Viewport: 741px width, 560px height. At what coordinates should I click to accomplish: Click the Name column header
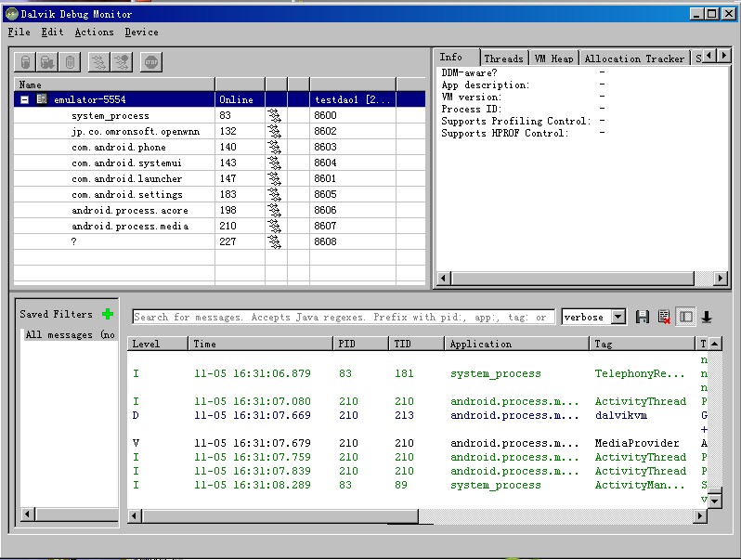pos(114,85)
